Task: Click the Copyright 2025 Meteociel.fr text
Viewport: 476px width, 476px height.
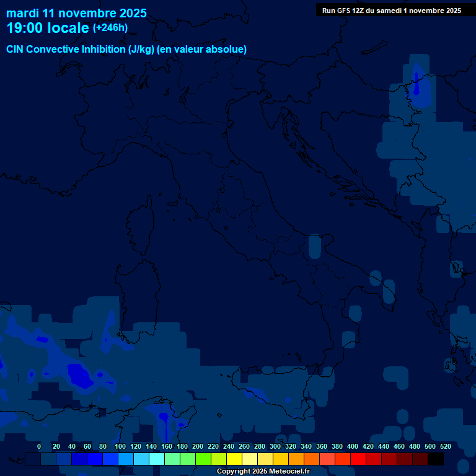Action: pos(263,472)
